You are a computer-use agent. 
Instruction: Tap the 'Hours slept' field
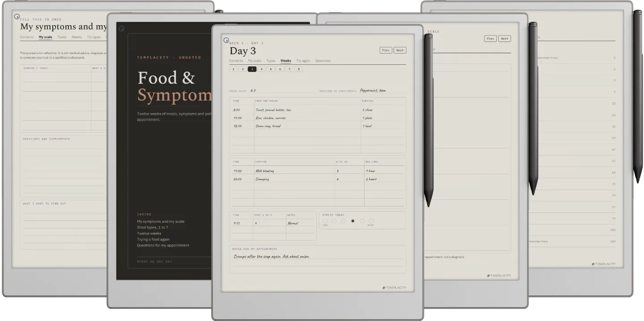273,91
